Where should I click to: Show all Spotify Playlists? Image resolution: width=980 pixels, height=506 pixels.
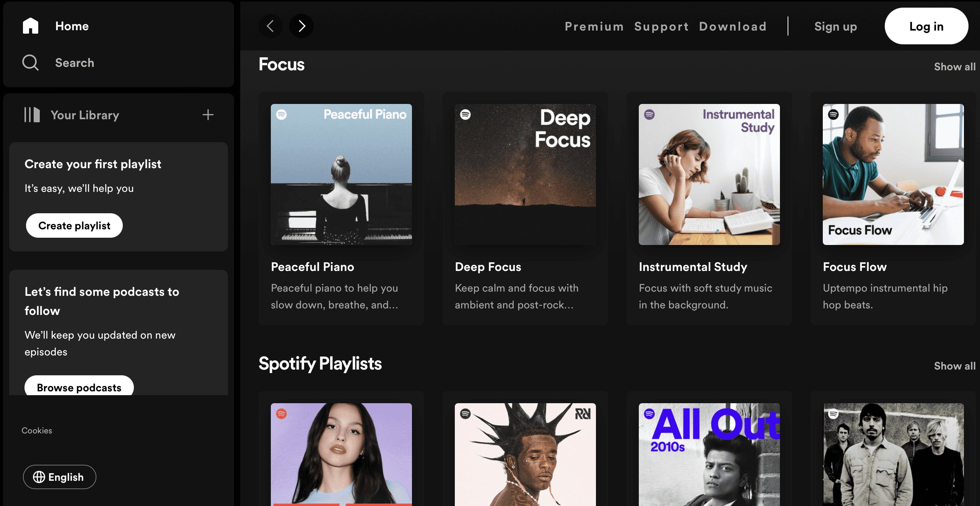pyautogui.click(x=955, y=366)
